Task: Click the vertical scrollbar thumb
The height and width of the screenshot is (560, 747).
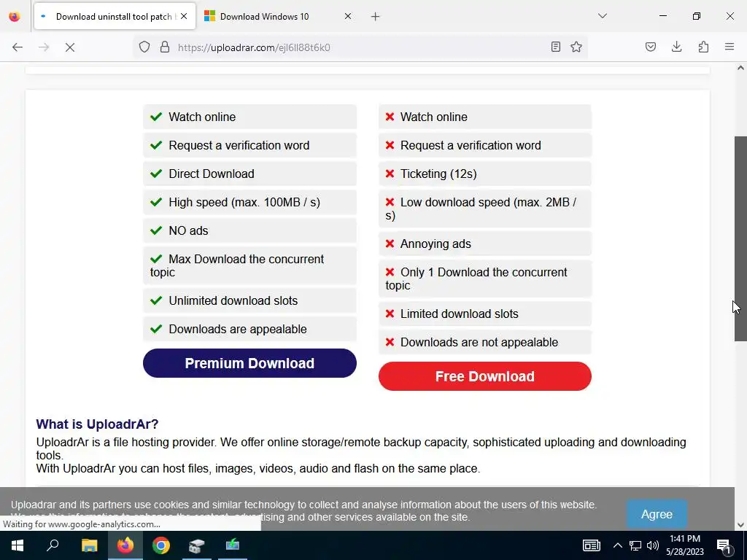Action: pos(740,238)
